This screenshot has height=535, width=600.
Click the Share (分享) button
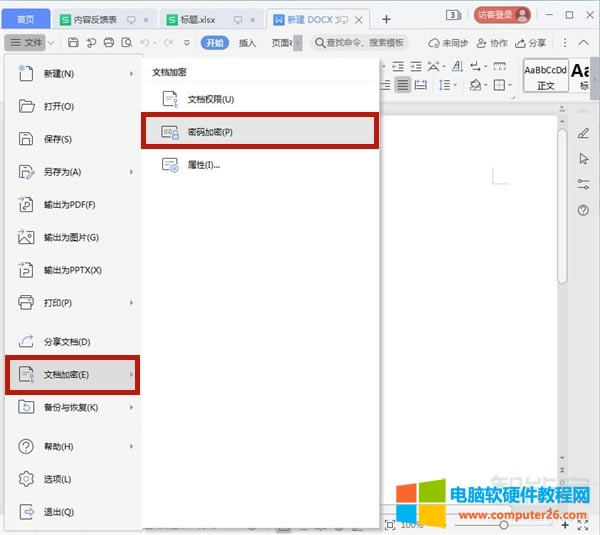(530, 43)
